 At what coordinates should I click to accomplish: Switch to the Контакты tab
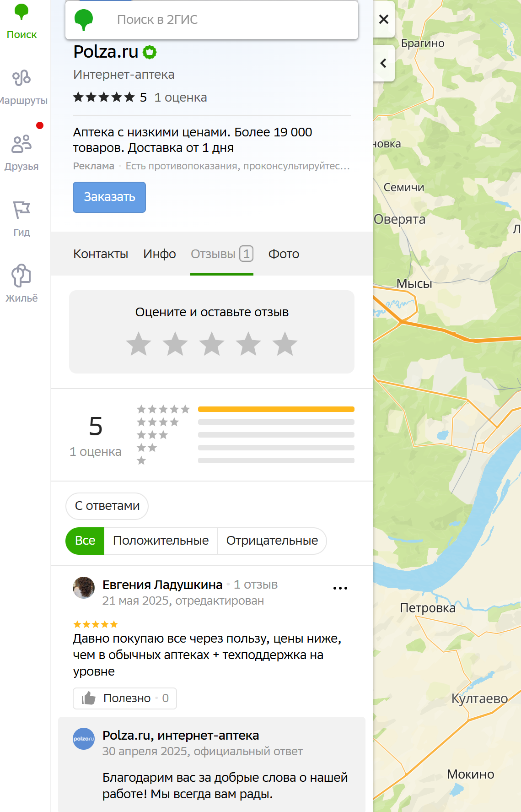pos(101,254)
